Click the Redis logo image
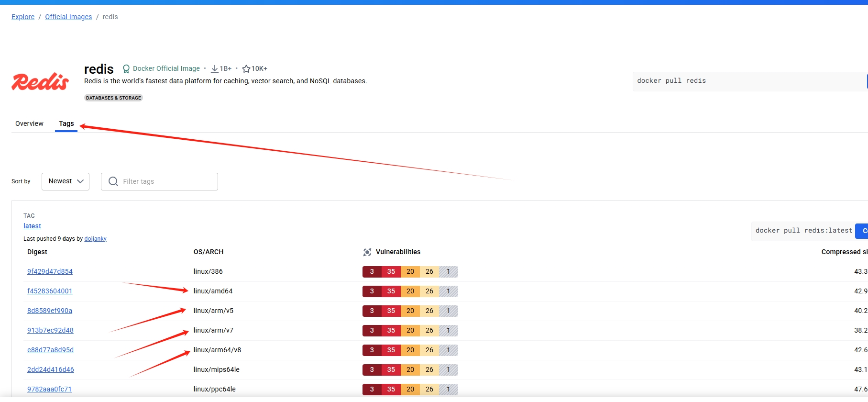 [40, 82]
